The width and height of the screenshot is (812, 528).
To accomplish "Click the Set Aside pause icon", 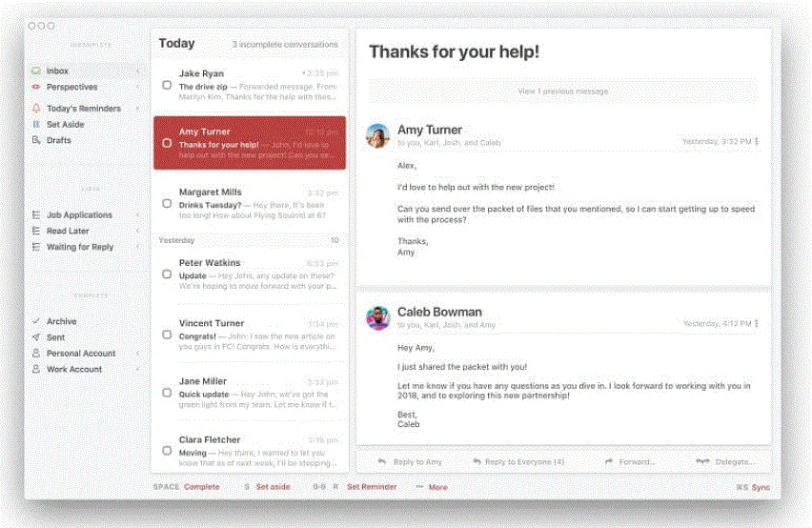I will pyautogui.click(x=36, y=124).
